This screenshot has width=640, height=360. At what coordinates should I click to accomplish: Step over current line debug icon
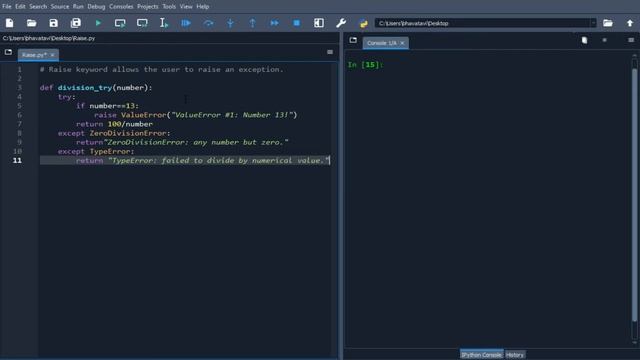click(208, 23)
